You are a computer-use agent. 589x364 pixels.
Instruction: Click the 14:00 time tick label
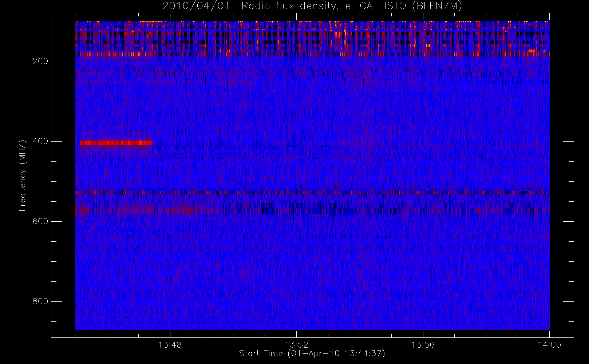click(x=549, y=345)
